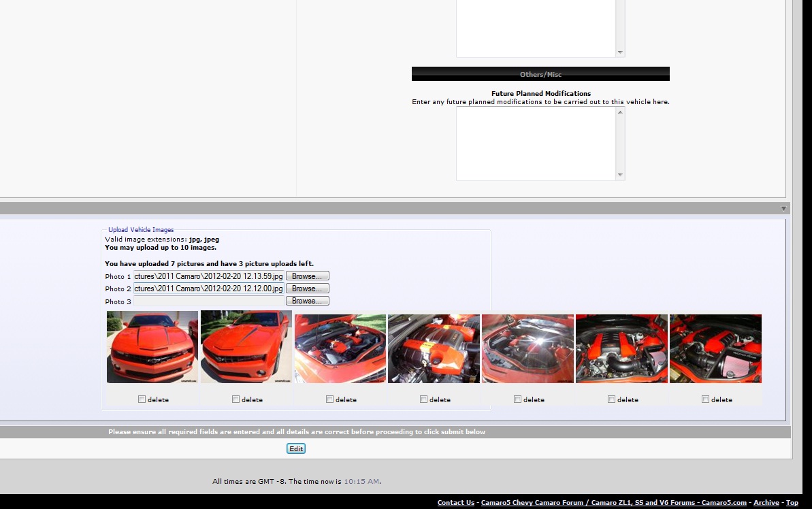This screenshot has height=509, width=812.
Task: Check delete box under second Camaro photo
Action: click(236, 399)
